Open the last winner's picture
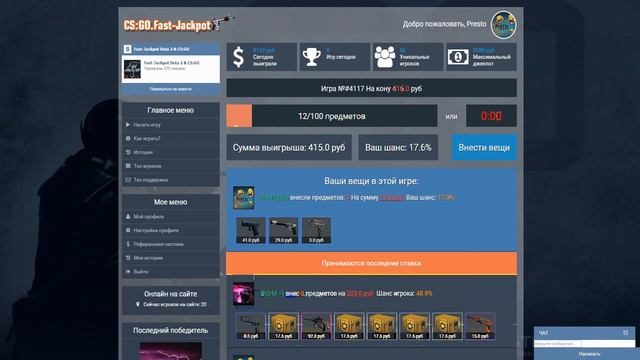640x360 pixels. tap(171, 351)
